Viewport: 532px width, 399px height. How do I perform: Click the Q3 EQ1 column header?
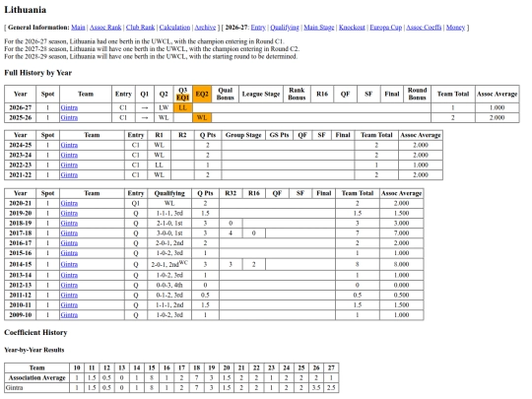pyautogui.click(x=183, y=94)
